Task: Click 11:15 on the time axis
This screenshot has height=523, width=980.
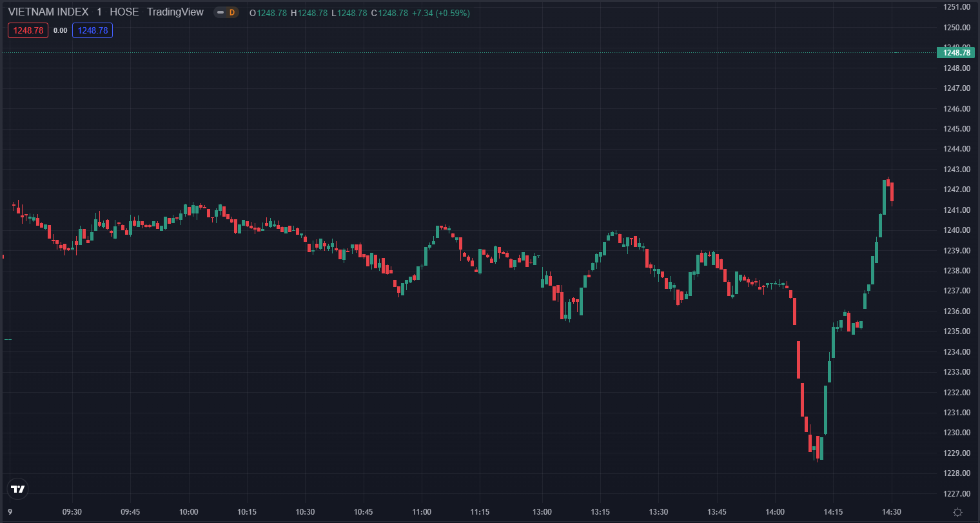Action: (480, 512)
